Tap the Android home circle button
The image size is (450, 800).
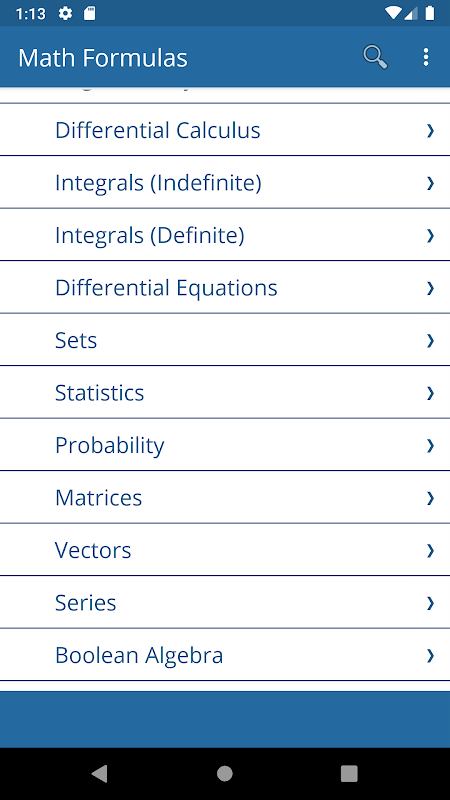pyautogui.click(x=224, y=773)
